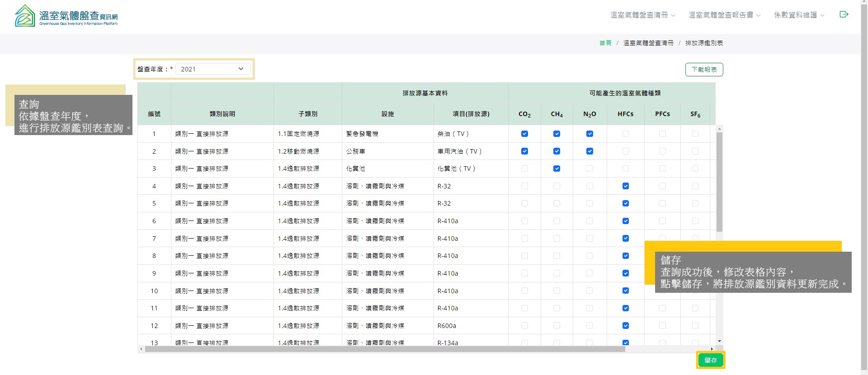Go to 首頁 breadcrumb link

[605, 43]
